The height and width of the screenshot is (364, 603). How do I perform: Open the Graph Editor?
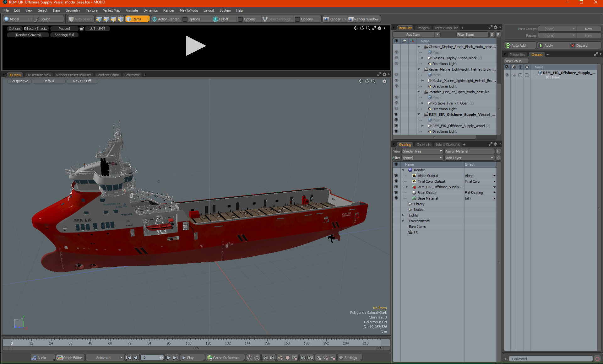(x=70, y=358)
